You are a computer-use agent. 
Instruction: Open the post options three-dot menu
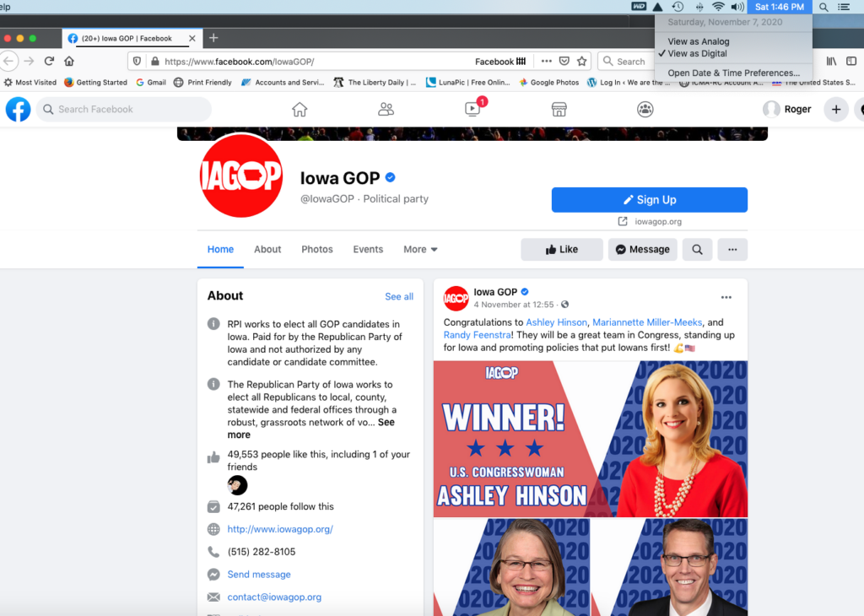click(726, 298)
